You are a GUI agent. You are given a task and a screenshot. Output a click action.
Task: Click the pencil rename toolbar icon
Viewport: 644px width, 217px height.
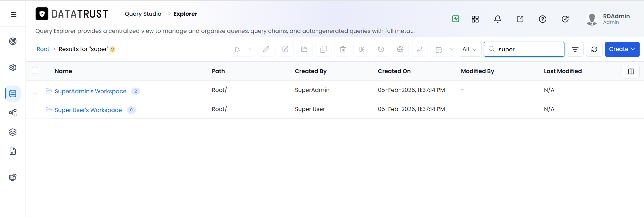(266, 49)
